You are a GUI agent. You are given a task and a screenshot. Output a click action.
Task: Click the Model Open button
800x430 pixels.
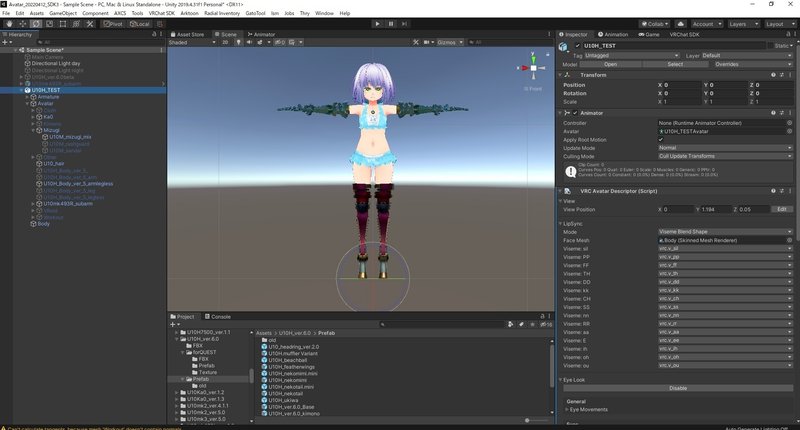tap(610, 64)
